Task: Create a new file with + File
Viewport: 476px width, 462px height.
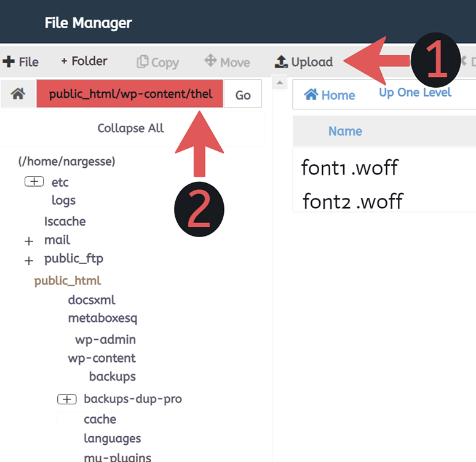Action: click(21, 62)
